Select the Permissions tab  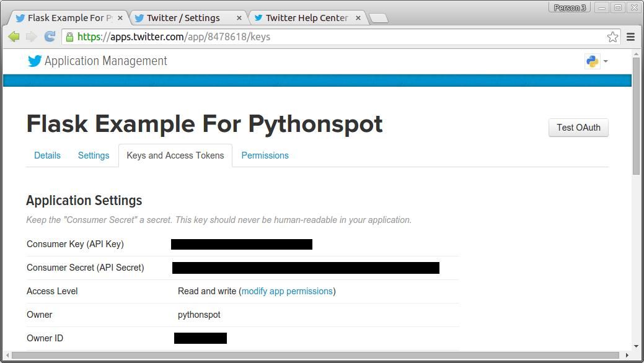265,155
